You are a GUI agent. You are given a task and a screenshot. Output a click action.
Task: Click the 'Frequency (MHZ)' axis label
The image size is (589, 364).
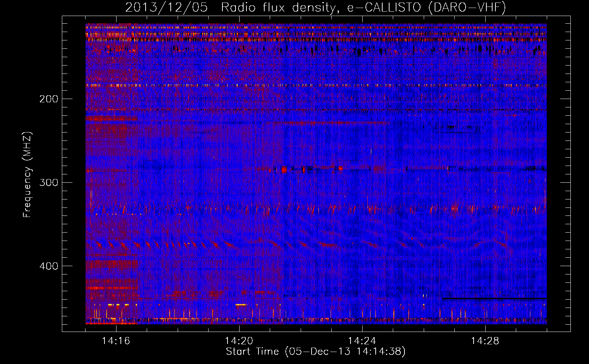tap(27, 175)
